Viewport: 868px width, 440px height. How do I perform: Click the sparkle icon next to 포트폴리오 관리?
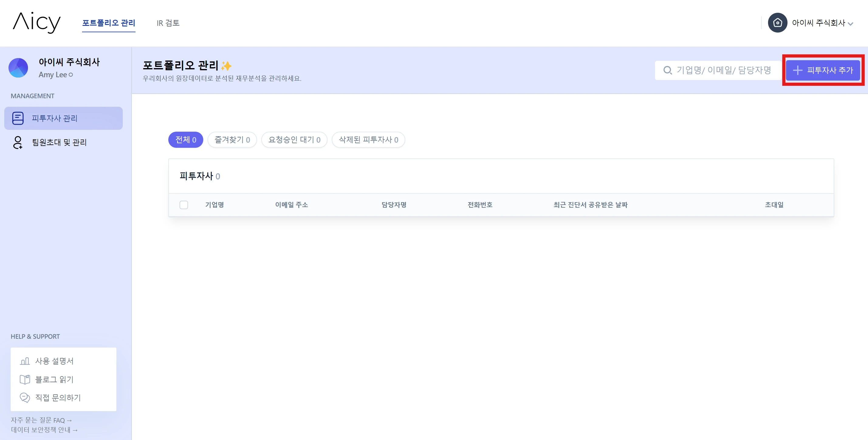point(226,66)
